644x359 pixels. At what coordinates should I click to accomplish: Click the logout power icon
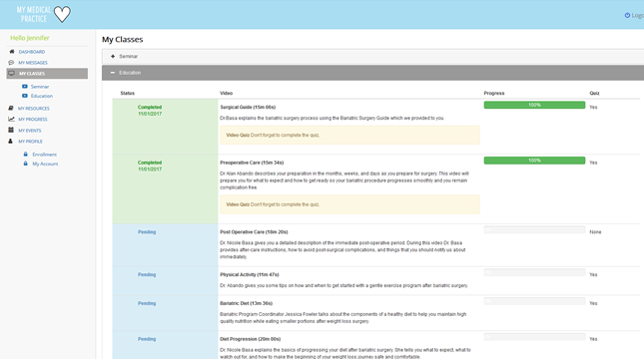(x=627, y=15)
